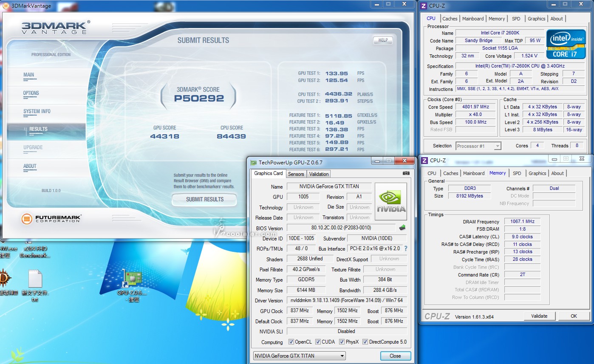The height and width of the screenshot is (364, 594).
Task: Open About tab in CPU-Z processor window
Action: pos(557,19)
